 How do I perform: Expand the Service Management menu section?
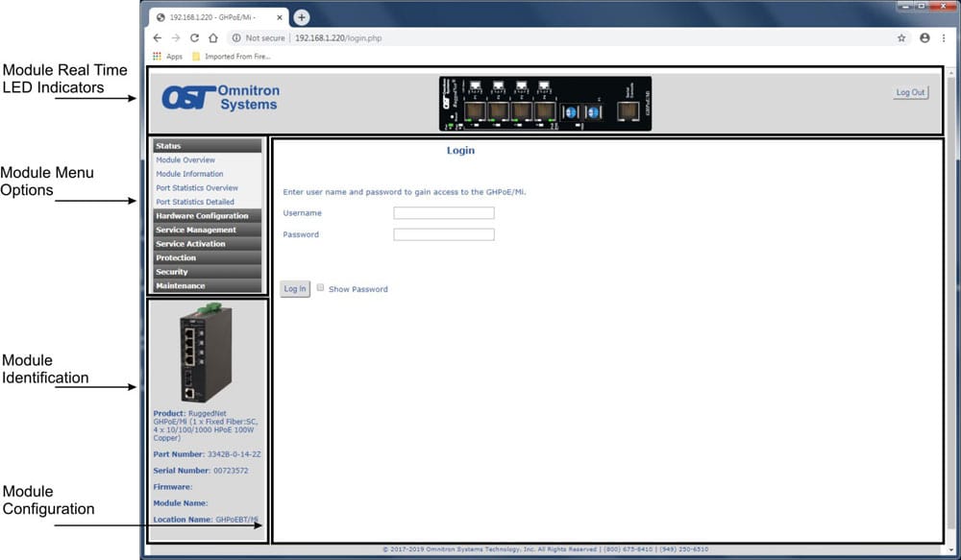point(206,231)
